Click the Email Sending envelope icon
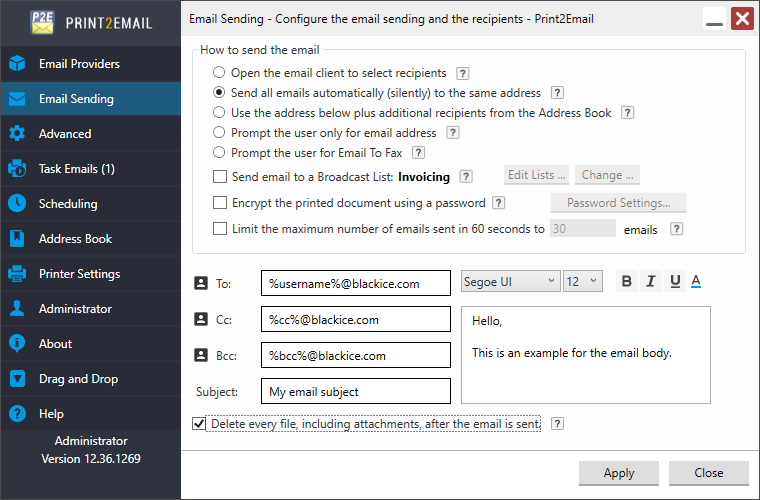The image size is (760, 500). pos(17,99)
